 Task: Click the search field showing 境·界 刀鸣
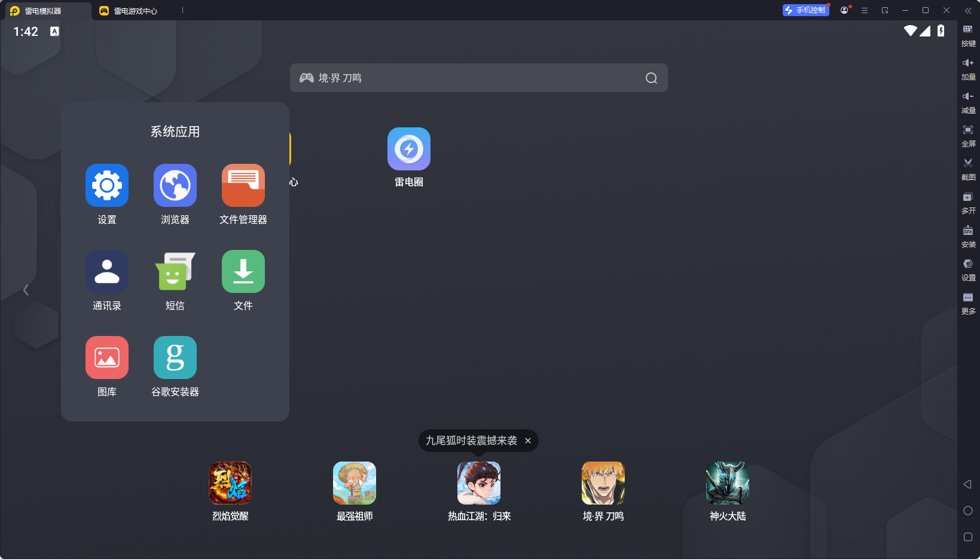point(478,78)
